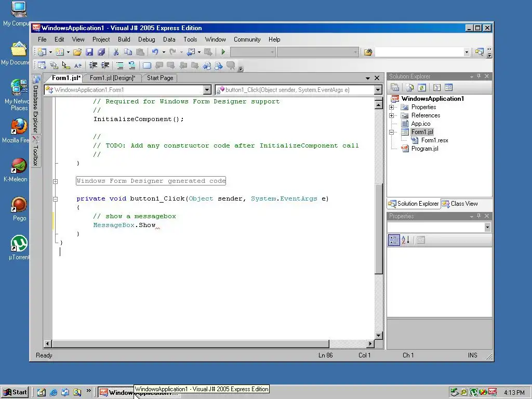532x399 pixels.
Task: Click the Display Word Completion icon
Action: [x=78, y=65]
